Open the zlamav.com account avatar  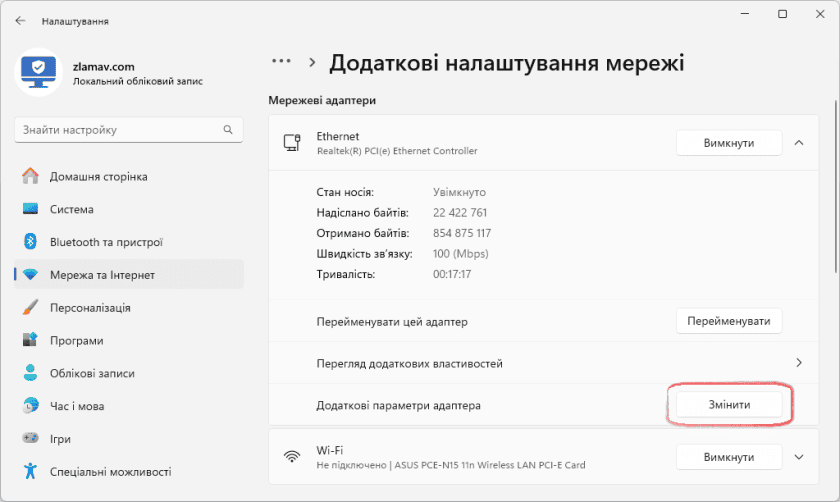tap(39, 73)
